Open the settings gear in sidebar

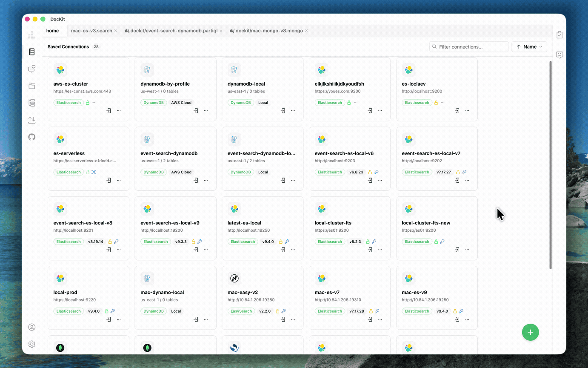(32, 344)
